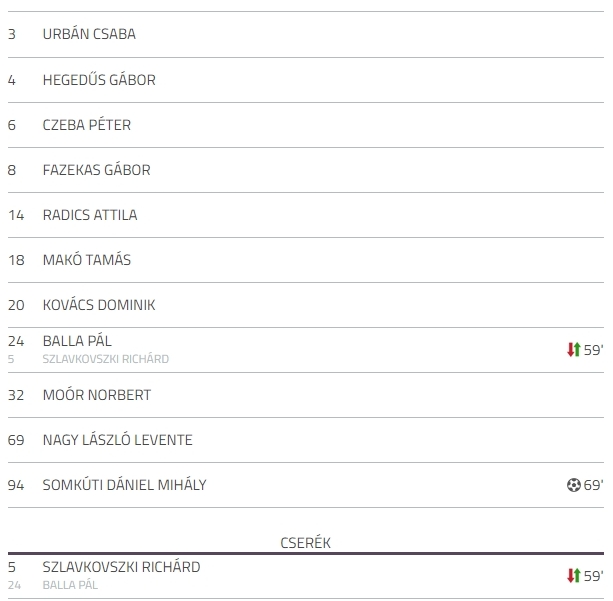Open player Urbán Csaba
Image resolution: width=613 pixels, height=601 pixels.
coord(89,34)
